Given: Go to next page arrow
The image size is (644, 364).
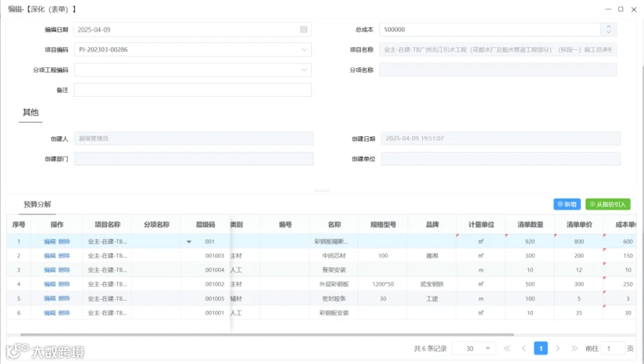Looking at the screenshot, I should click(557, 348).
